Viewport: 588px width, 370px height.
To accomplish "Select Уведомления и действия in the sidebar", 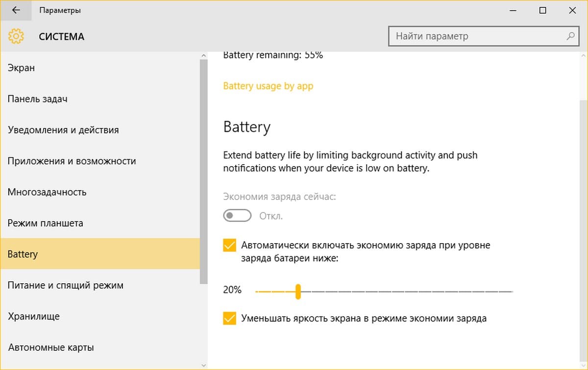I will pos(100,130).
